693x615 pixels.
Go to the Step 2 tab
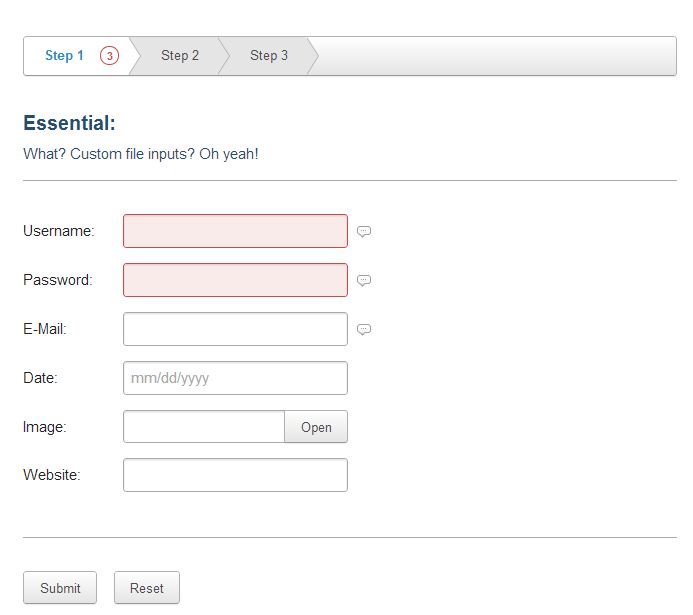click(x=180, y=56)
